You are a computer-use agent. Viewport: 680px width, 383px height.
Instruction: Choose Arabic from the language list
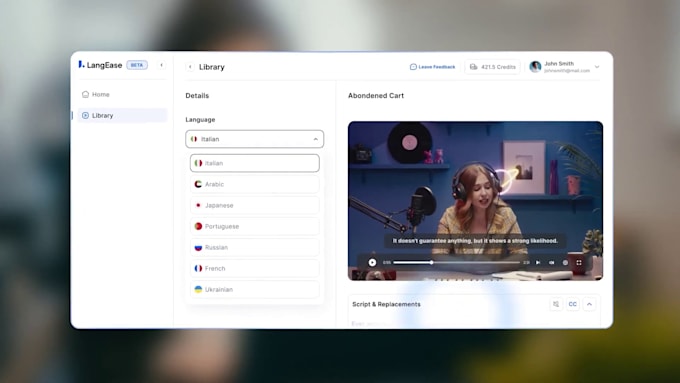pos(255,184)
